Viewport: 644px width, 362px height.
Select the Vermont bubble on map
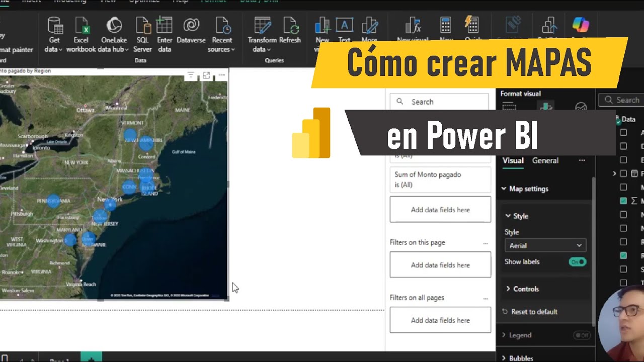click(130, 135)
